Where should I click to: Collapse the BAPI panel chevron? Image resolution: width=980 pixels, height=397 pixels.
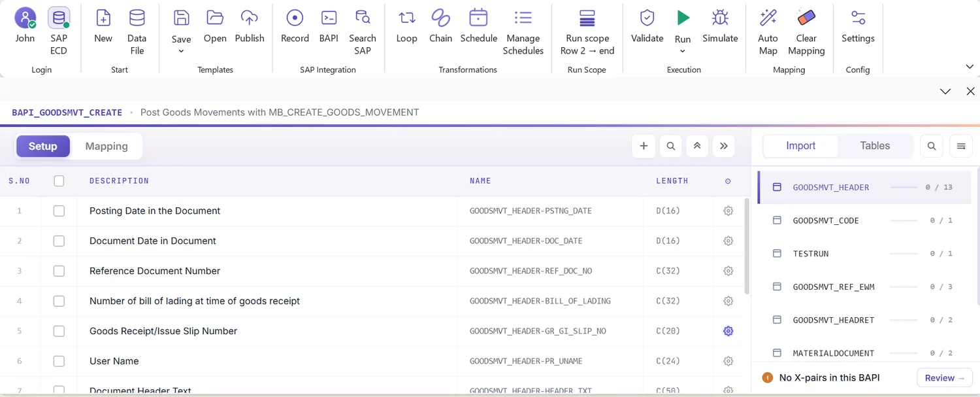945,92
